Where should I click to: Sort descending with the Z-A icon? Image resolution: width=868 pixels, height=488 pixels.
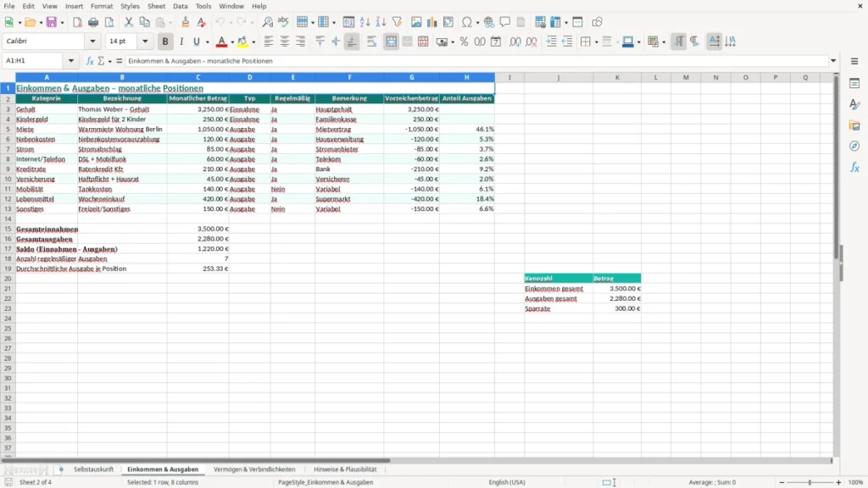pos(381,22)
